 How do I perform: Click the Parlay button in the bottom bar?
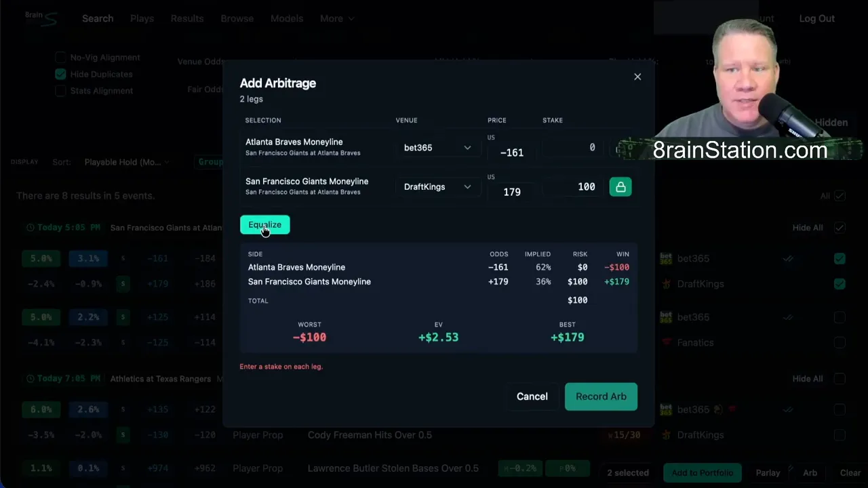coord(768,473)
